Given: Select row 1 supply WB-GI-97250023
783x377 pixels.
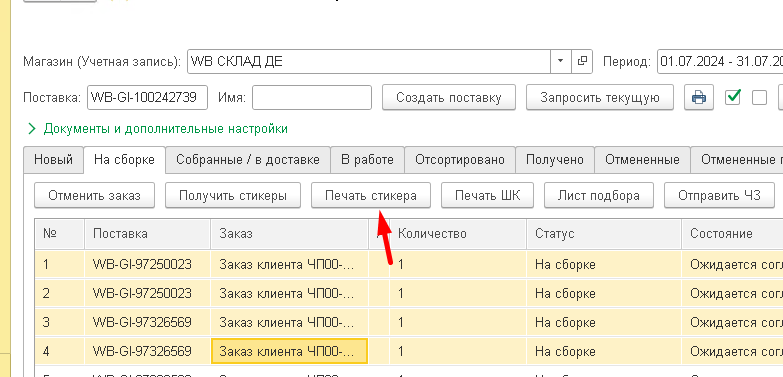Looking at the screenshot, I should pos(147,264).
